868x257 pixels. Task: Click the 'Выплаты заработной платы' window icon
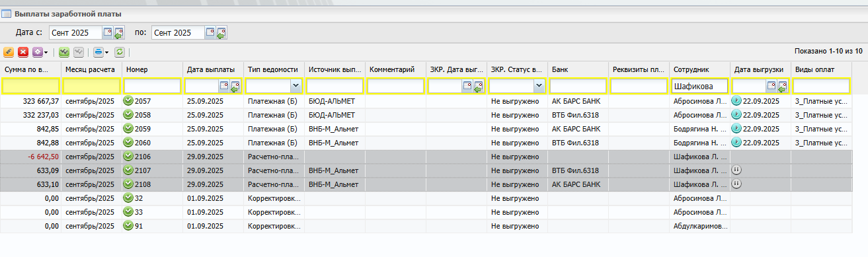click(7, 13)
